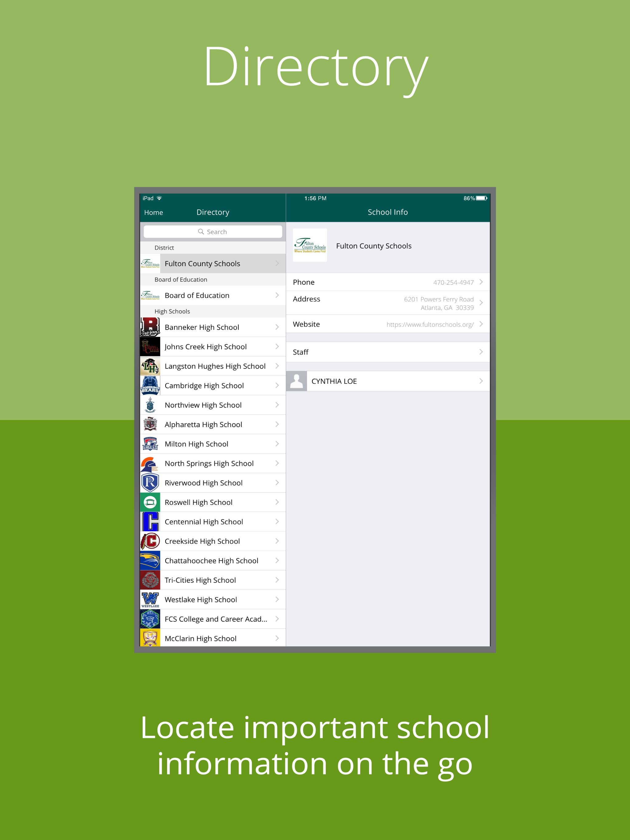The image size is (630, 840).
Task: Go back with Home navigation button
Action: pyautogui.click(x=154, y=213)
